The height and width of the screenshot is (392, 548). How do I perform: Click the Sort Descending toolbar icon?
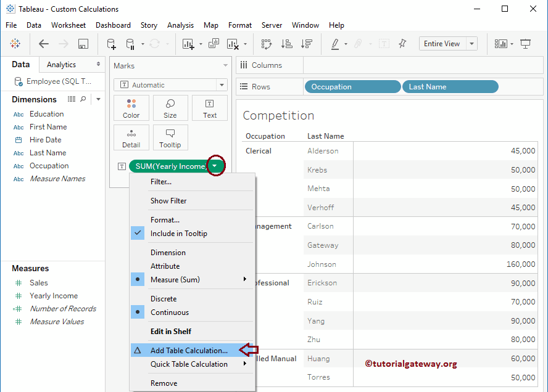[x=306, y=44]
